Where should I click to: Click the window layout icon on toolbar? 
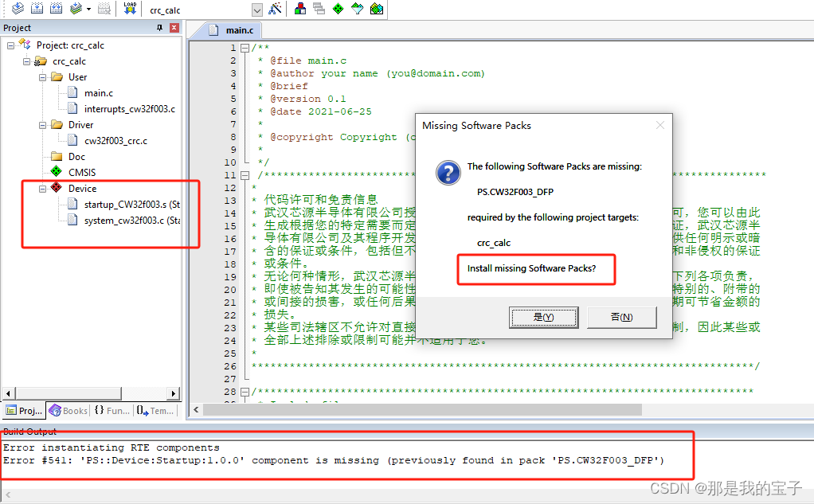319,9
